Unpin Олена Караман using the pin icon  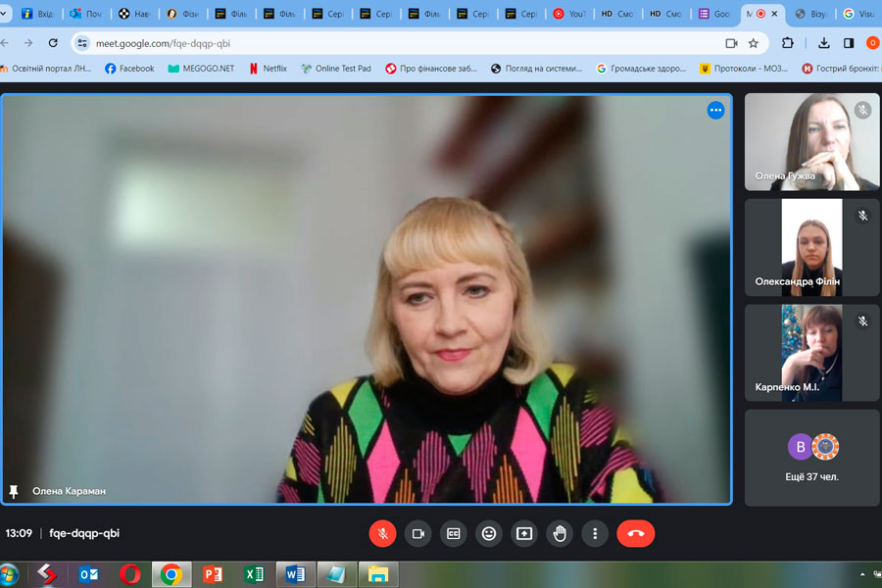14,491
